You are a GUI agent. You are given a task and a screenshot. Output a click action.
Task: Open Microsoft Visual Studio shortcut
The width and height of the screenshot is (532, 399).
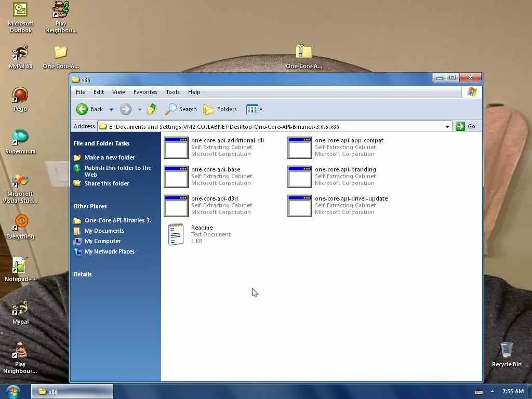pyautogui.click(x=20, y=188)
